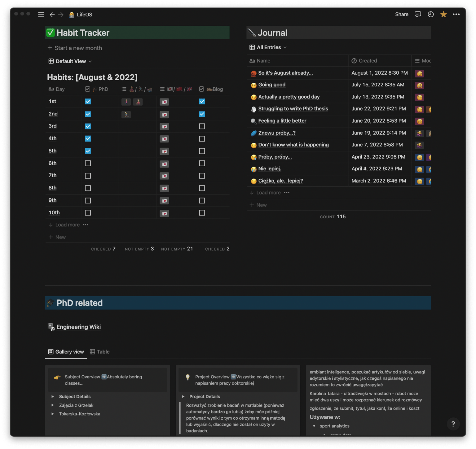Open the help question mark button
Image resolution: width=476 pixels, height=449 pixels.
[x=453, y=424]
